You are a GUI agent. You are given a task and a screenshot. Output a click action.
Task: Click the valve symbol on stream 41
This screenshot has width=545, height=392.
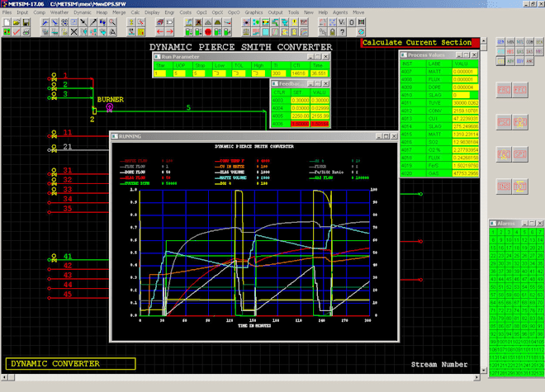54,257
